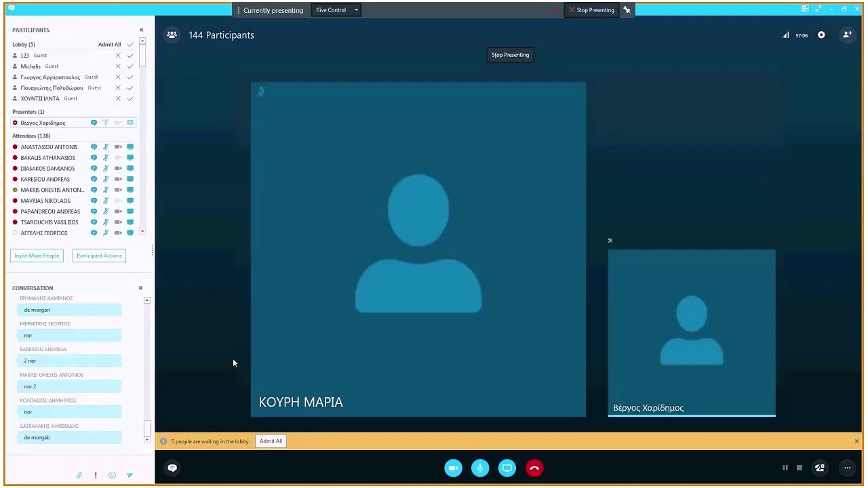868x488 pixels.
Task: Click the down arrow of the participants scrollbar
Action: coord(142,232)
